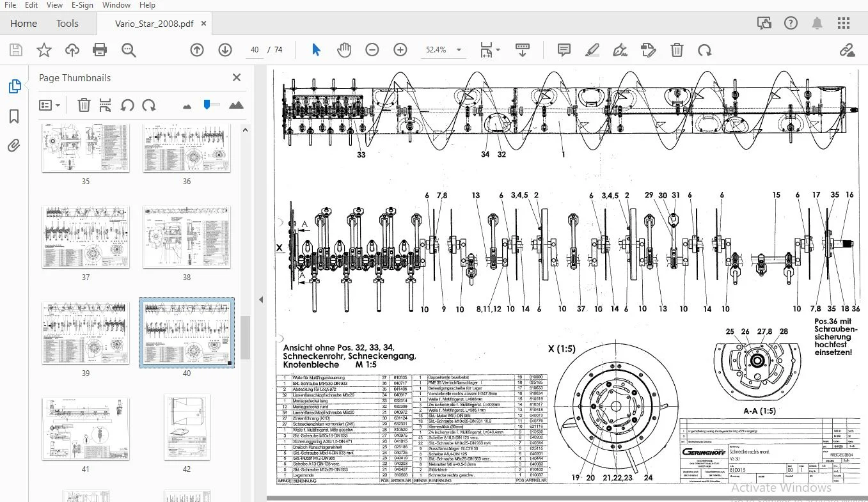Select page 37 thumbnail
Viewport: 868px width, 502px height.
86,237
